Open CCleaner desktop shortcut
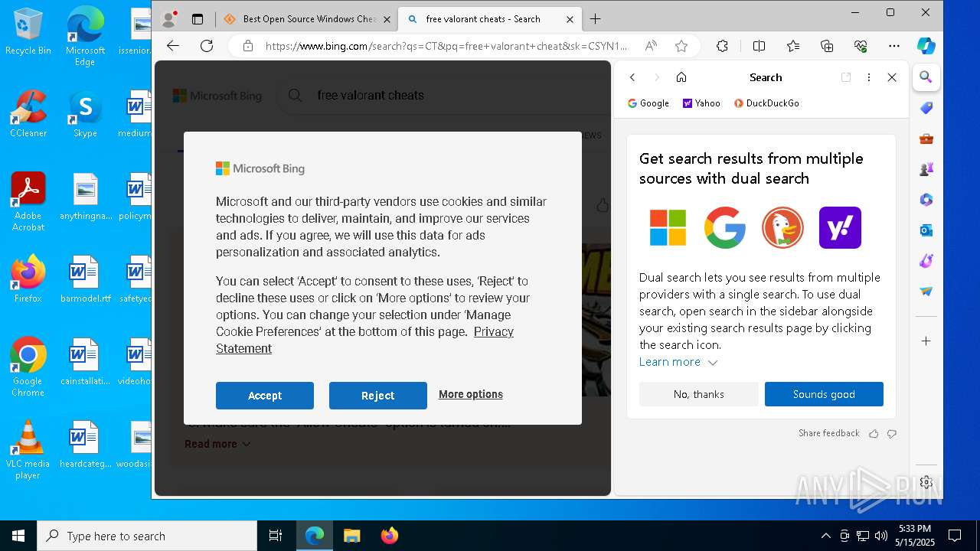This screenshot has height=551, width=980. [28, 113]
